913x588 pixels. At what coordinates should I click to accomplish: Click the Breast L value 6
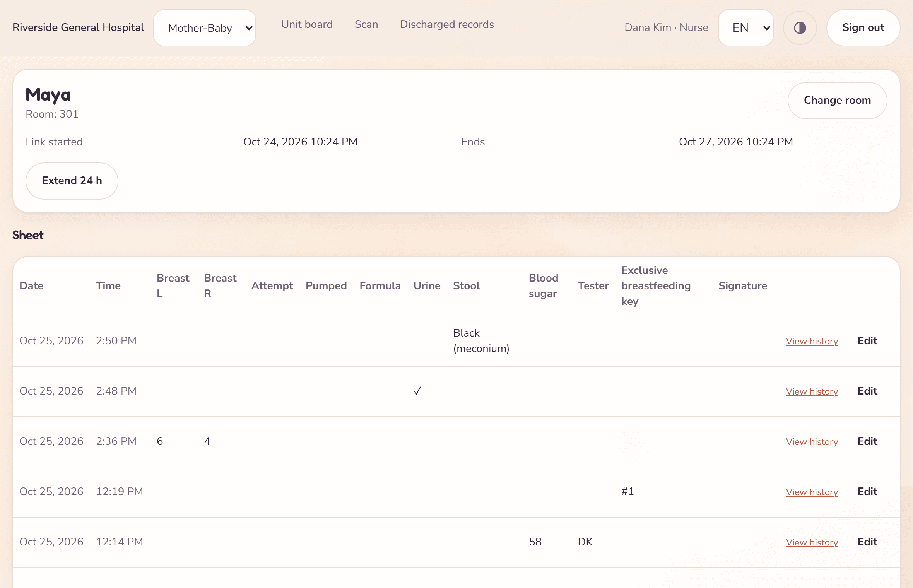[x=160, y=441]
